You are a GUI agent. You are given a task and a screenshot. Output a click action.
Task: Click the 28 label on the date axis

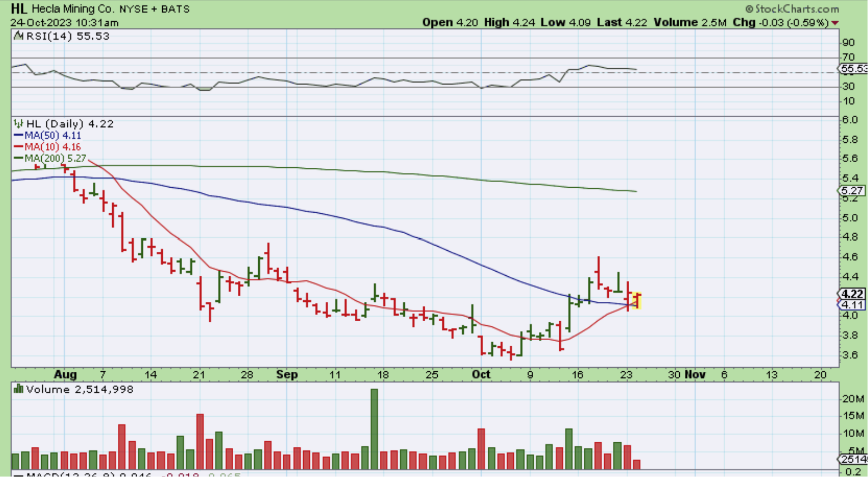point(247,375)
